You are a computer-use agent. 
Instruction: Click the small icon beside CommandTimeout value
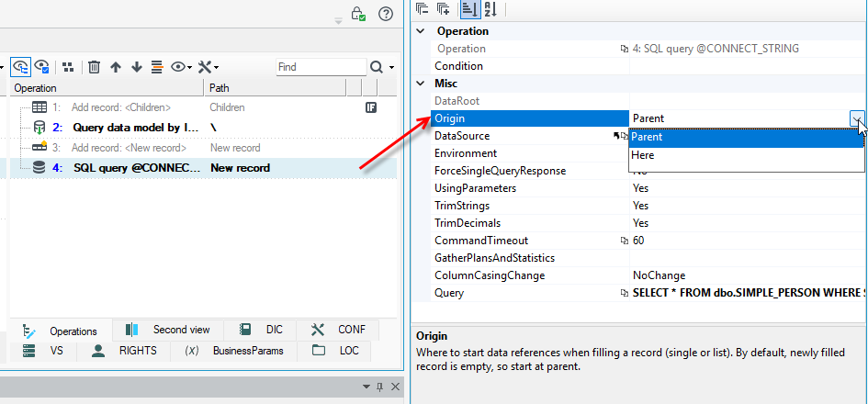(625, 241)
